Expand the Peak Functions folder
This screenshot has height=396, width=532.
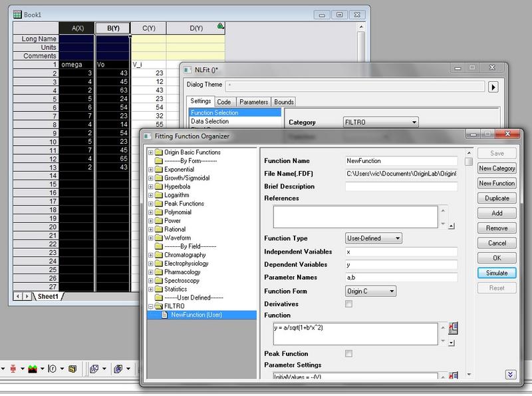pyautogui.click(x=151, y=204)
